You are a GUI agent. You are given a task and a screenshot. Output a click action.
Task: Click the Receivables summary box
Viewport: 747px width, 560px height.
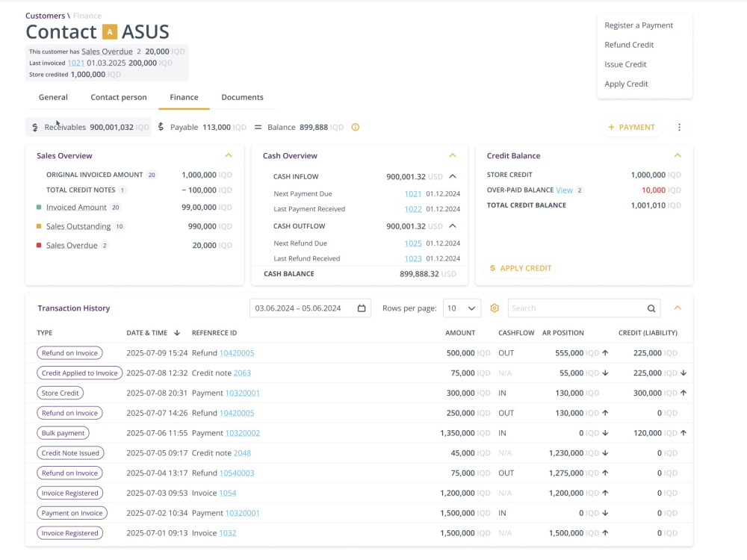tap(88, 127)
